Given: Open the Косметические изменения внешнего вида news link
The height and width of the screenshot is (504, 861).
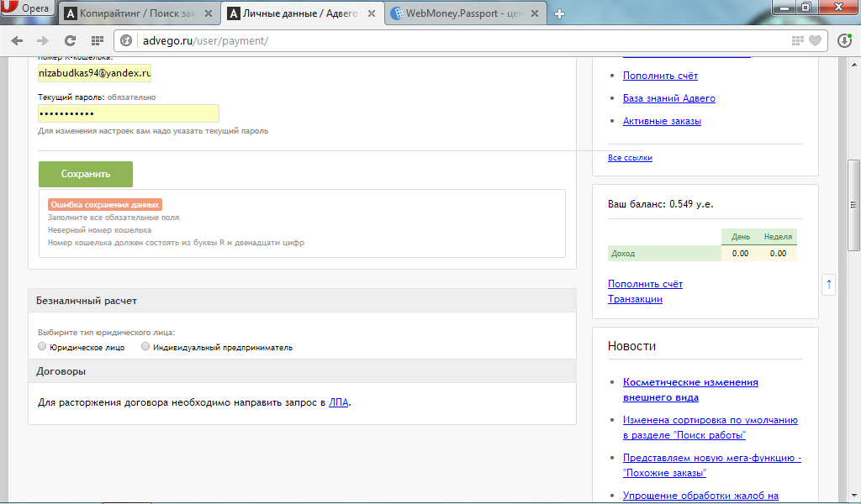Looking at the screenshot, I should coord(690,390).
